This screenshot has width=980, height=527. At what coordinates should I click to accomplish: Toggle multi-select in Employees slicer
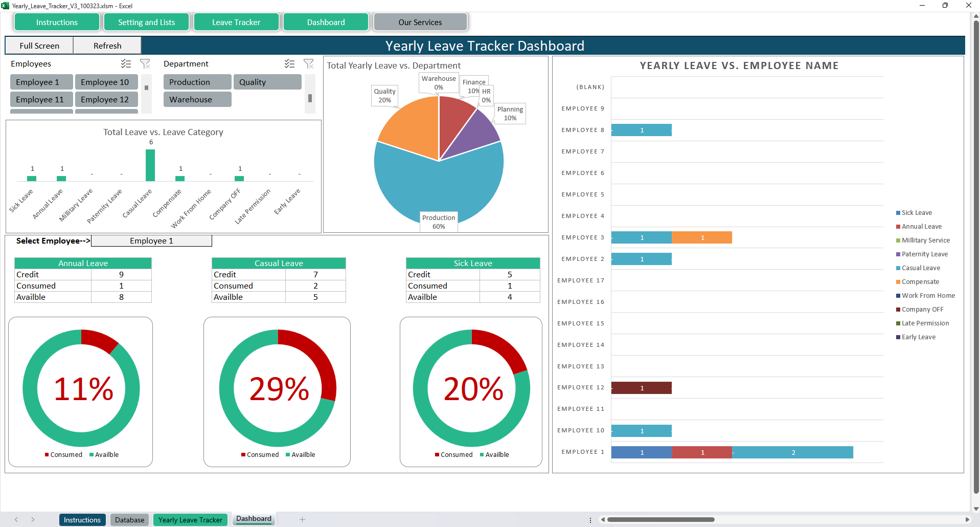[x=126, y=64]
